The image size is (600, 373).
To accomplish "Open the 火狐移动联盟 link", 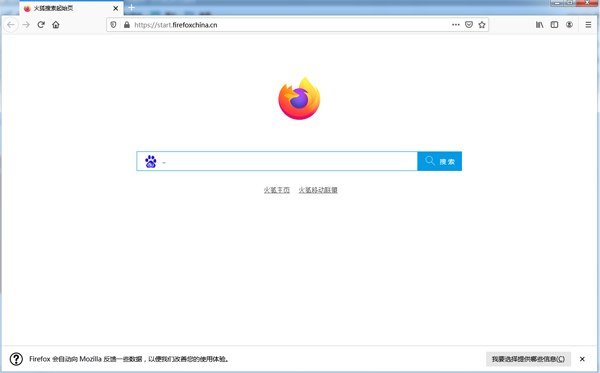I will [318, 190].
